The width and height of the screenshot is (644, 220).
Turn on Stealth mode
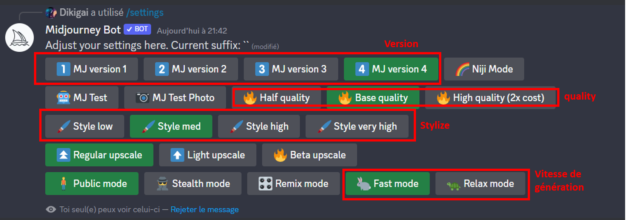point(193,184)
